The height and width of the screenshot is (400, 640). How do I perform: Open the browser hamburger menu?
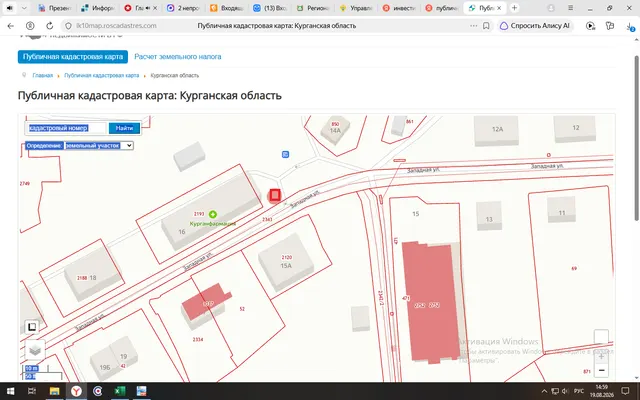(571, 8)
